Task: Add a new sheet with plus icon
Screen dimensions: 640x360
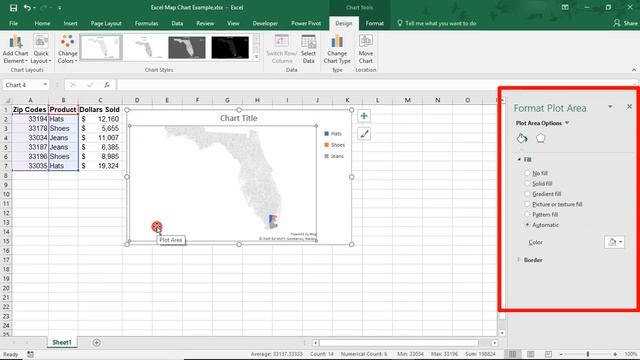Action: [x=96, y=342]
